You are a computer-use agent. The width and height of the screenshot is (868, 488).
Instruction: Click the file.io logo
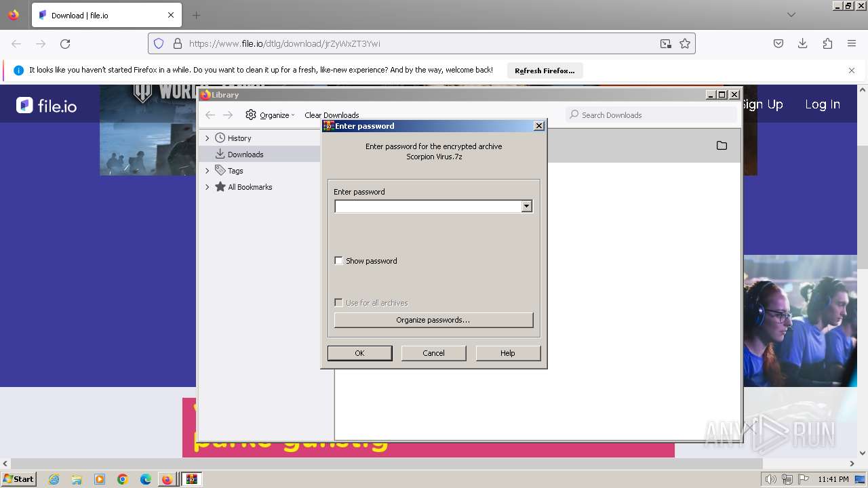(x=46, y=105)
